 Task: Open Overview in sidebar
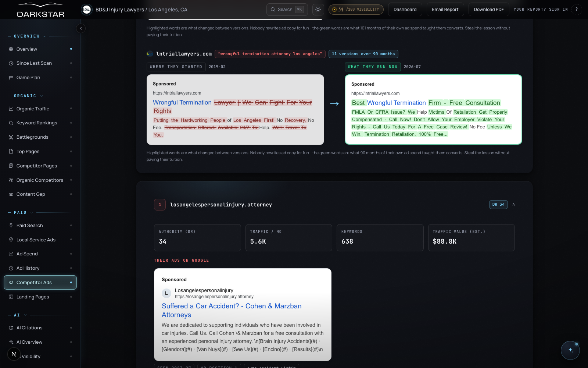point(40,49)
